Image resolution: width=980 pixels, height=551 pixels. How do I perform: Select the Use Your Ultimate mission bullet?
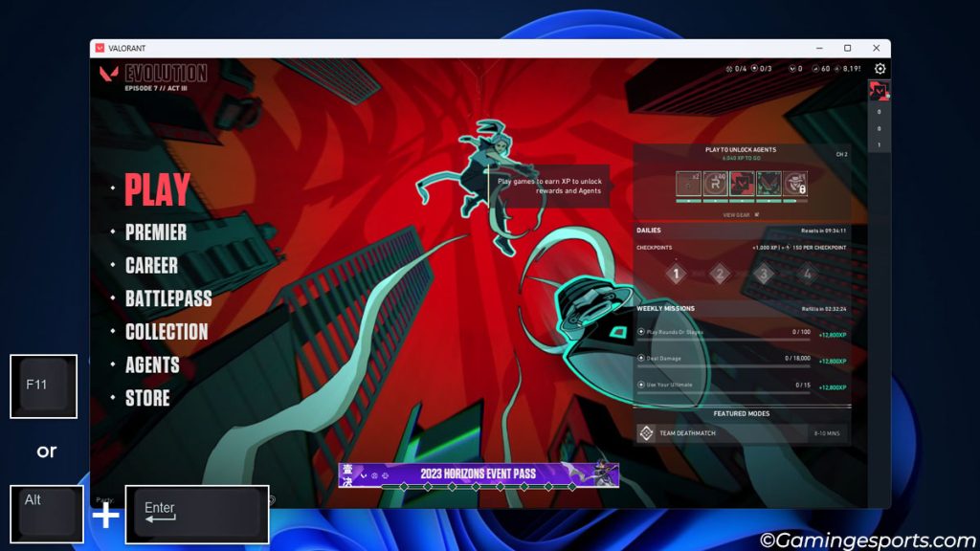641,385
